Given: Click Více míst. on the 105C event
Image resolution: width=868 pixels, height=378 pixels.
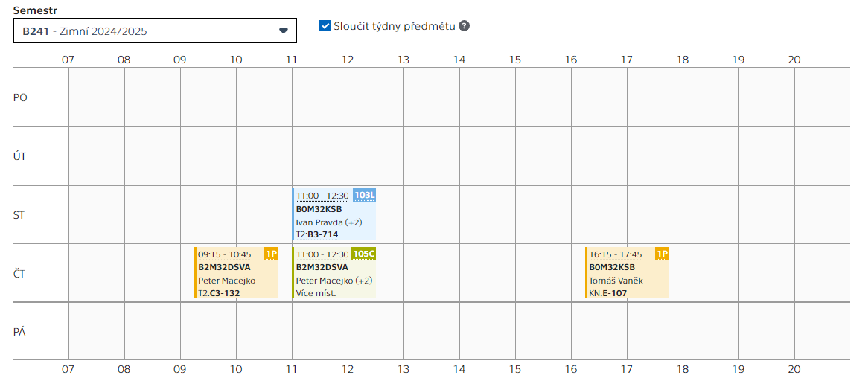Looking at the screenshot, I should tap(316, 293).
